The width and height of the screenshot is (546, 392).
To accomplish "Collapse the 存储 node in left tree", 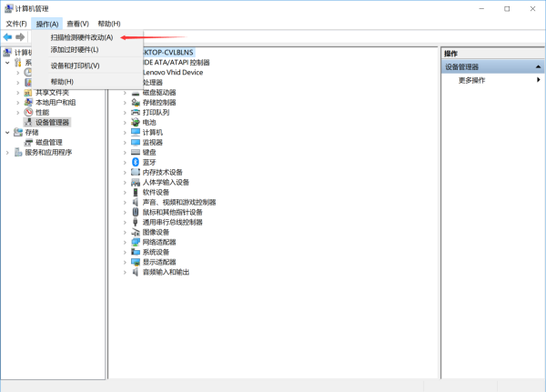I will point(7,133).
